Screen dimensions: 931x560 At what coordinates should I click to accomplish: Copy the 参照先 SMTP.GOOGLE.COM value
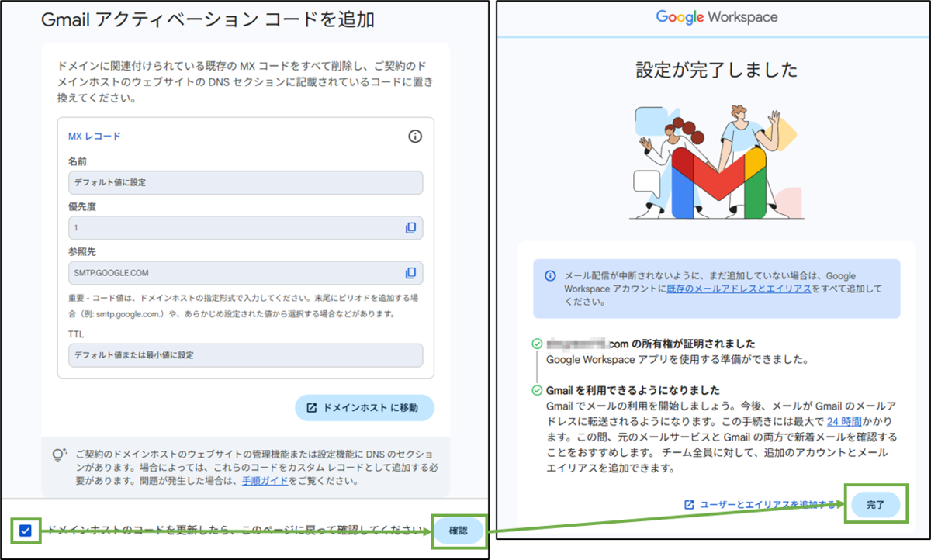pyautogui.click(x=410, y=273)
